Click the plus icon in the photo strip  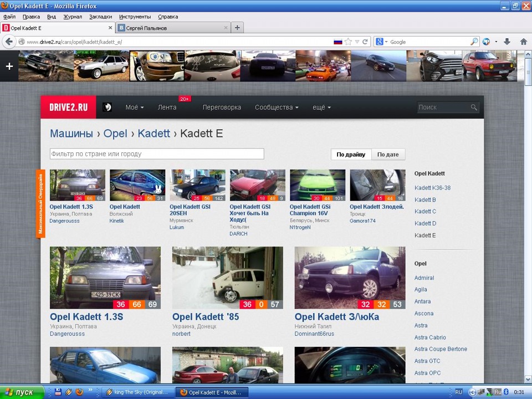coord(9,66)
